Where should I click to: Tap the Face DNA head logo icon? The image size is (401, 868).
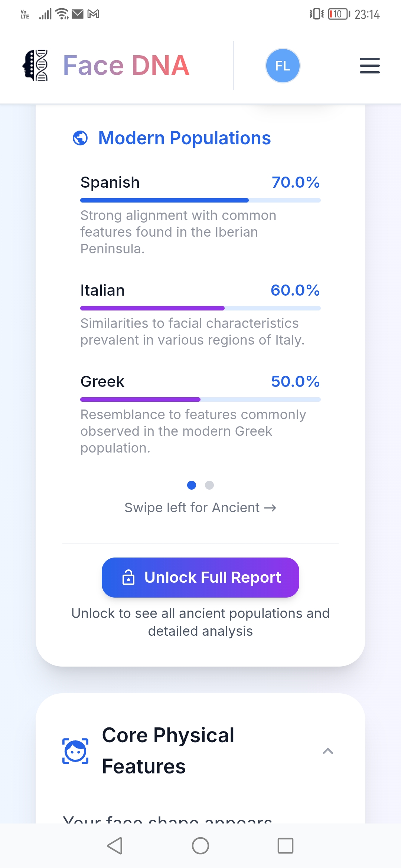click(35, 65)
